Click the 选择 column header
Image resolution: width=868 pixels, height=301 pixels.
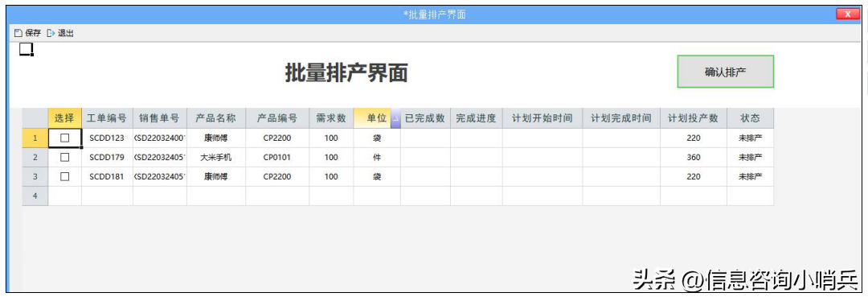[x=65, y=118]
